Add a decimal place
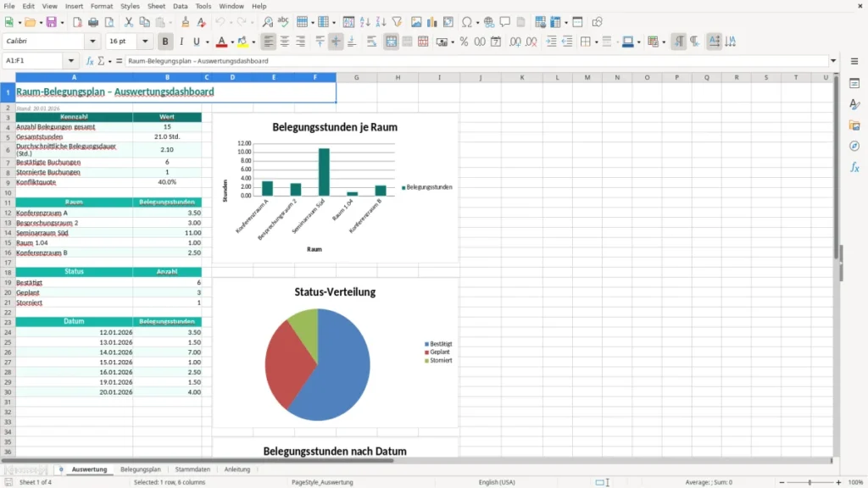This screenshot has height=488, width=868. pos(515,42)
